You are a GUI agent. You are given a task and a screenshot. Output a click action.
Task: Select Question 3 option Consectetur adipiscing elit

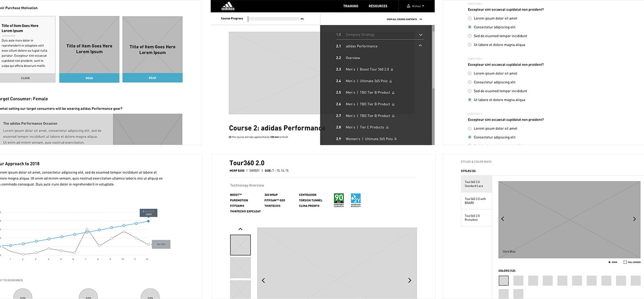[470, 27]
